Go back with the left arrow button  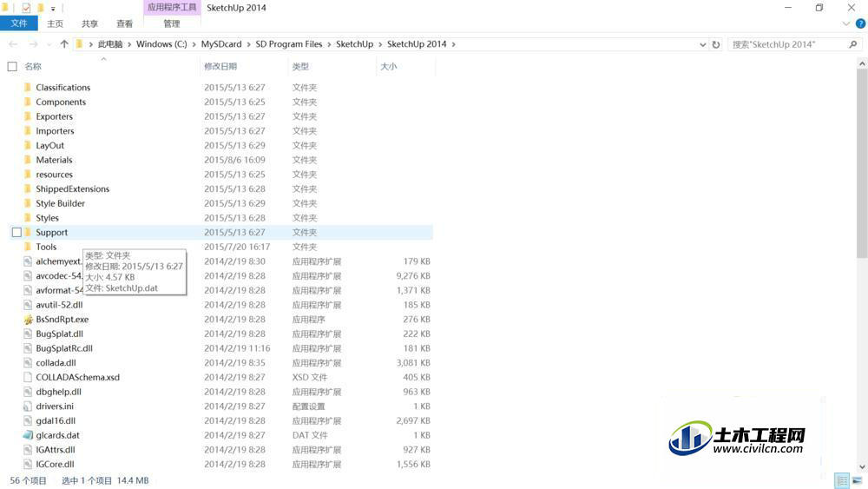point(13,44)
